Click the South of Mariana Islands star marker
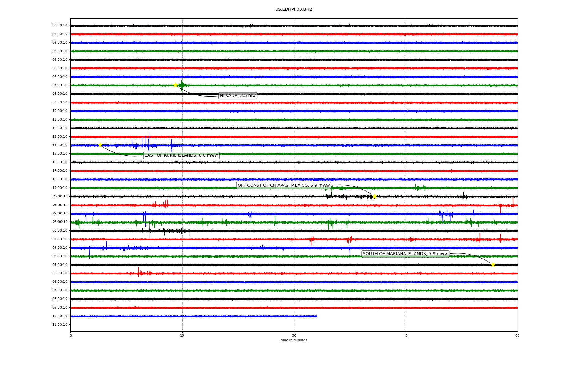 click(x=493, y=265)
